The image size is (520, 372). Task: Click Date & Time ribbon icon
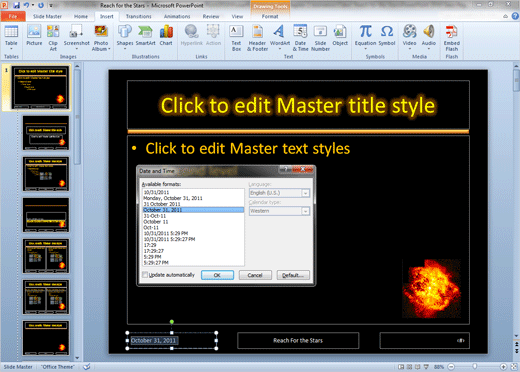300,38
